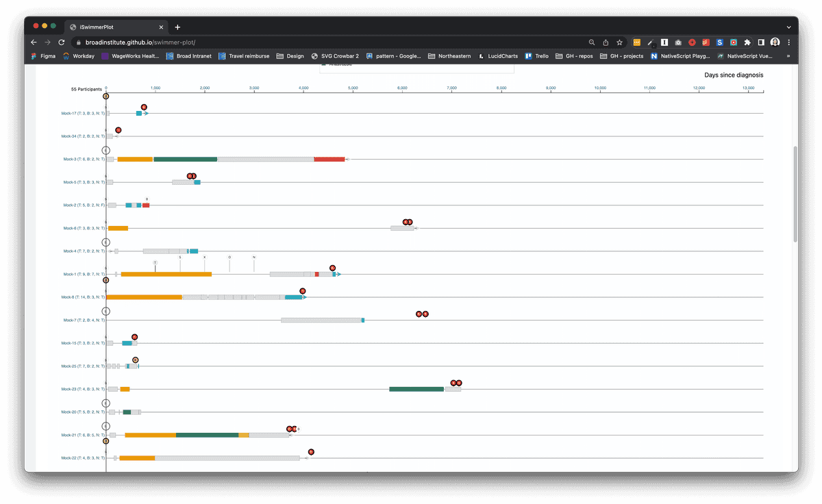This screenshot has width=822, height=504.
Task: Open the Figma bookmark
Action: (x=43, y=56)
